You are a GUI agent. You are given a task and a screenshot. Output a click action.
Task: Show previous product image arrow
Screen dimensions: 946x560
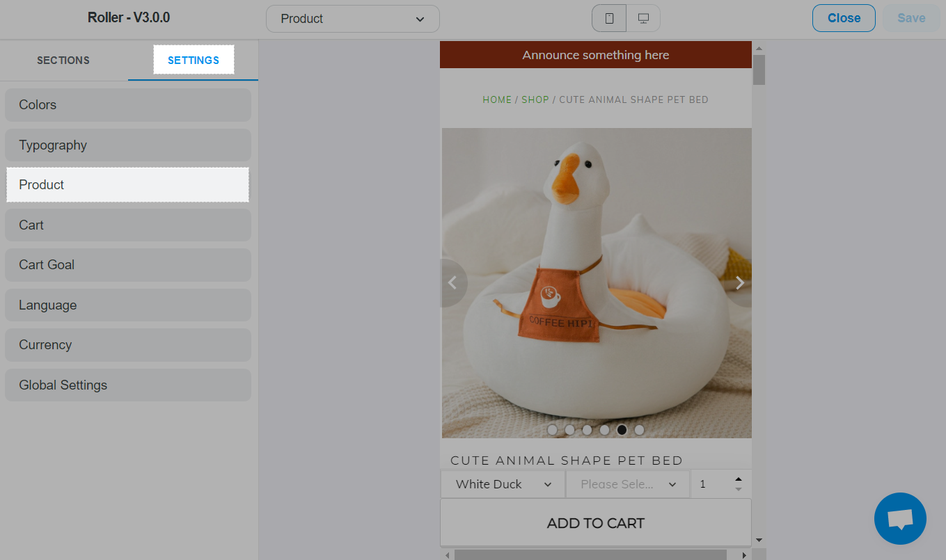click(452, 282)
